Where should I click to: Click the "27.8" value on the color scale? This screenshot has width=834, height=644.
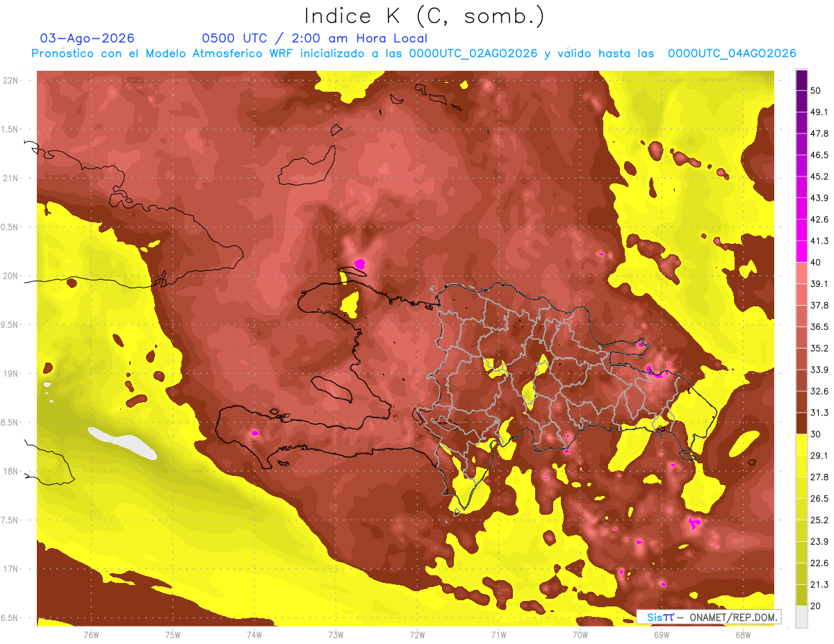(819, 477)
